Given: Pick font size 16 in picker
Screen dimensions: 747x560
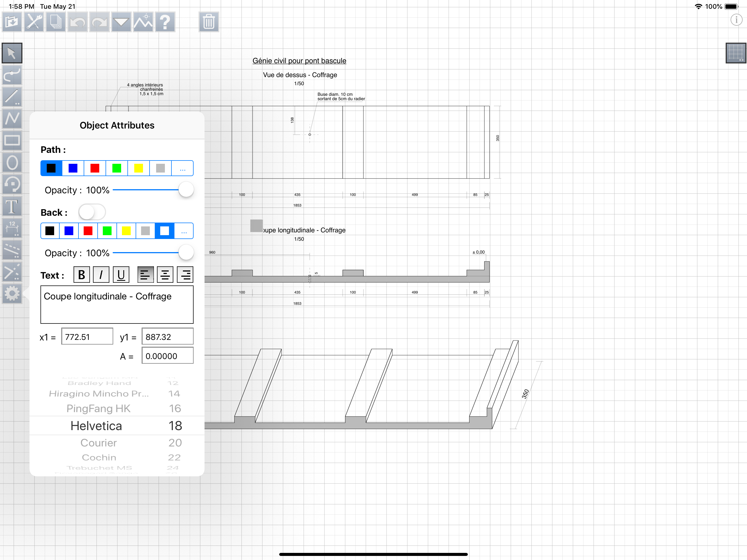Looking at the screenshot, I should tap(175, 409).
